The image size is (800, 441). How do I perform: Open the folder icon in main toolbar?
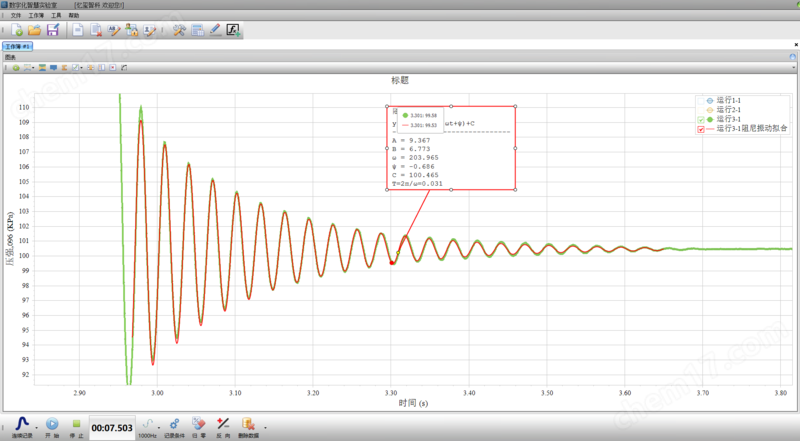click(x=34, y=30)
